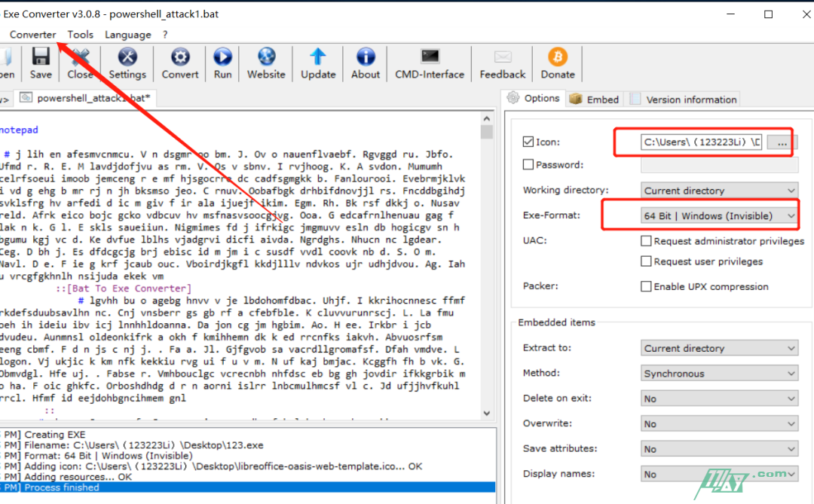Open the Tools menu
Viewport: 814px width, 504px height.
pos(80,35)
